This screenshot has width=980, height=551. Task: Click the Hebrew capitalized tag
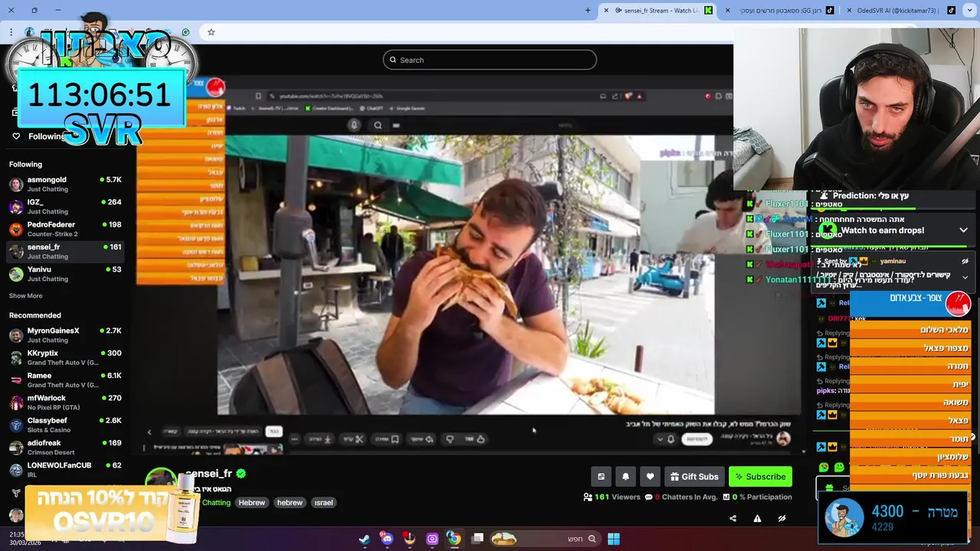coord(251,503)
